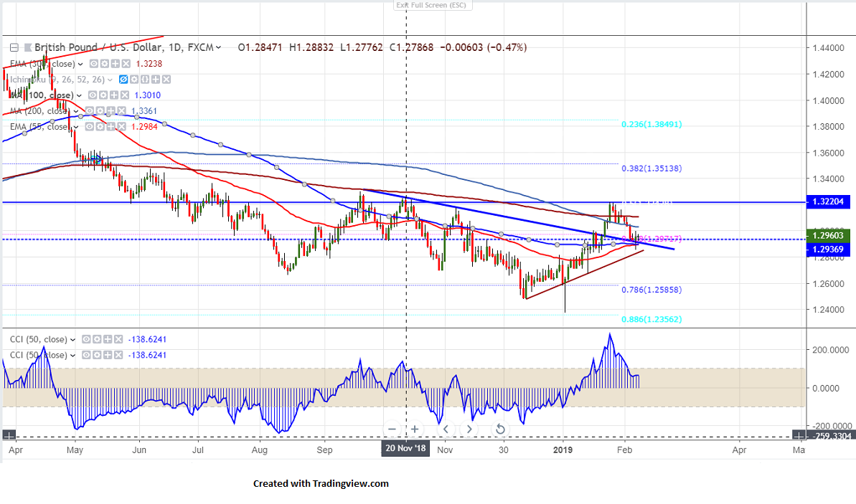This screenshot has height=504, width=856.
Task: Toggle visibility of the first CCI indicator
Action: tap(85, 339)
